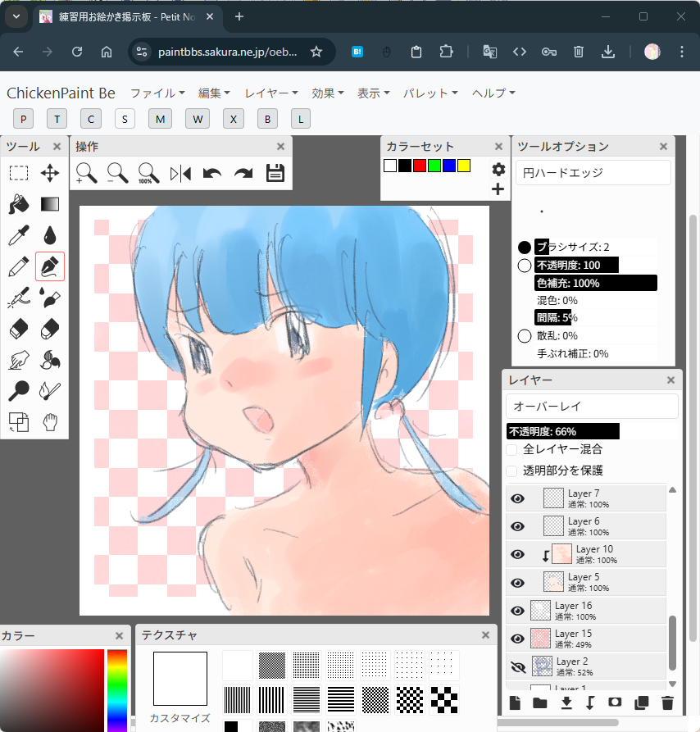Click the horizontal flip icon
700x732 pixels.
tap(180, 173)
